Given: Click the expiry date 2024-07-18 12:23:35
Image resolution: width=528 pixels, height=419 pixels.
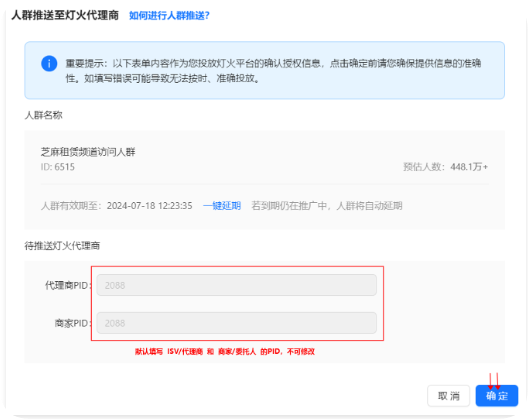Looking at the screenshot, I should [150, 205].
